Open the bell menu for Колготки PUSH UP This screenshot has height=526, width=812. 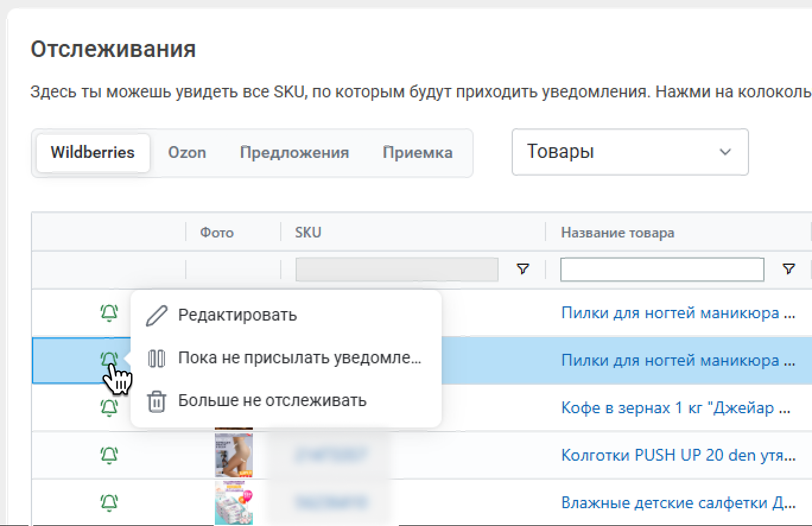pyautogui.click(x=109, y=455)
